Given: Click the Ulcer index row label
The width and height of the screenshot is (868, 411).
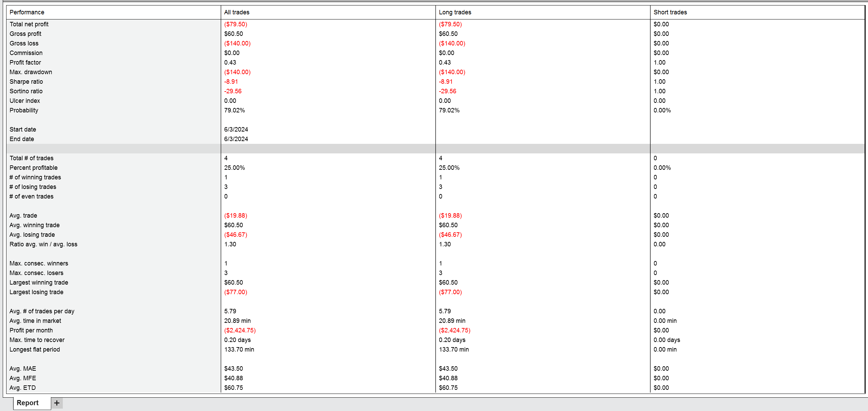Looking at the screenshot, I should [x=25, y=101].
